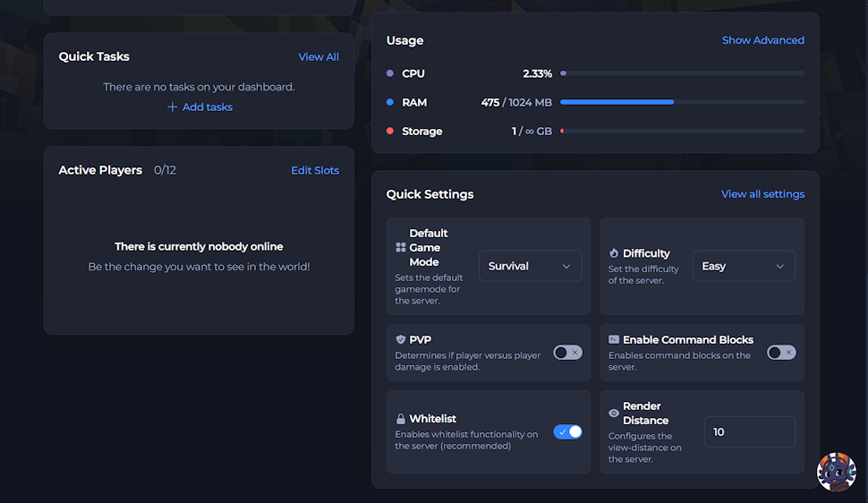Viewport: 868px width, 503px height.
Task: Click the Default Game Mode grid icon
Action: pos(401,248)
